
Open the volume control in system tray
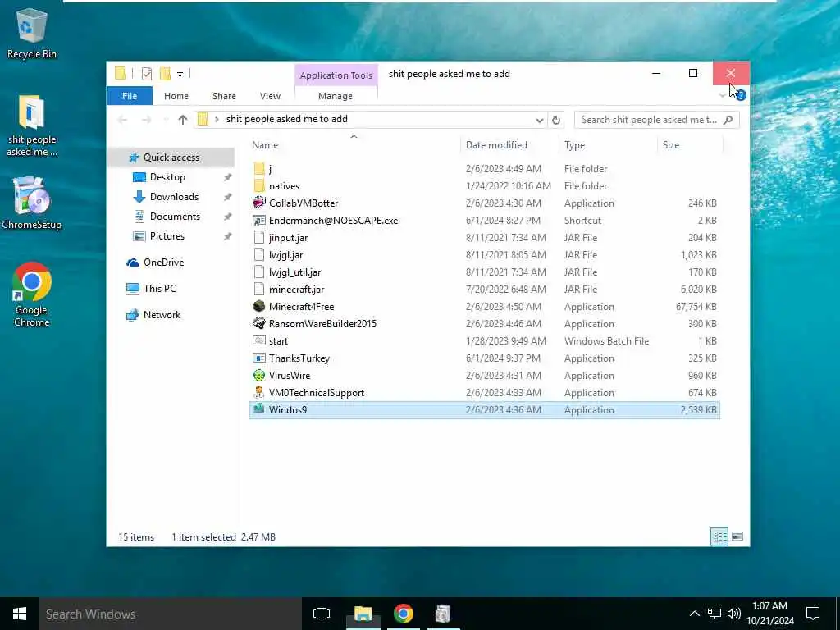point(734,614)
